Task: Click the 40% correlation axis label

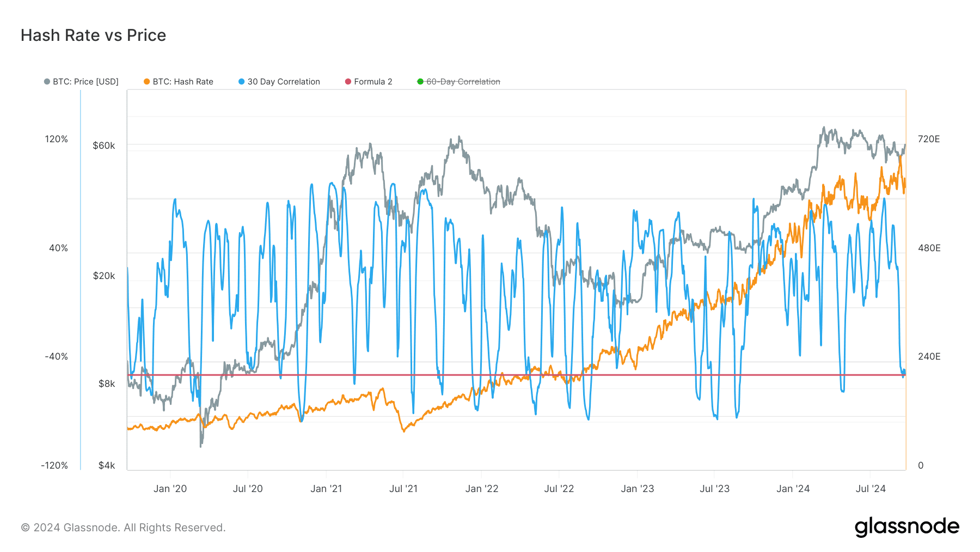Action: [59, 248]
